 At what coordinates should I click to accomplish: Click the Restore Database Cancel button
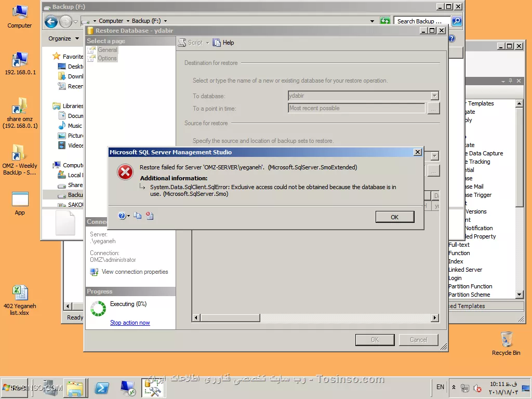point(418,340)
